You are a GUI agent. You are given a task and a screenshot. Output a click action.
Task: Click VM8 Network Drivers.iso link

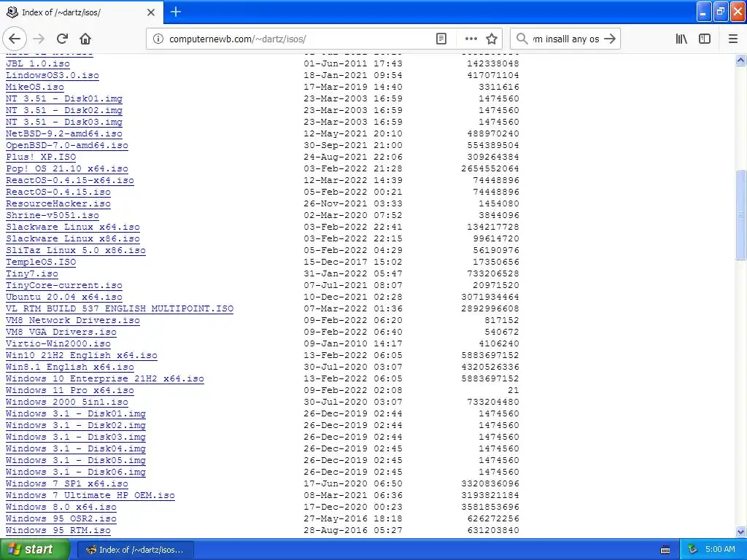73,321
